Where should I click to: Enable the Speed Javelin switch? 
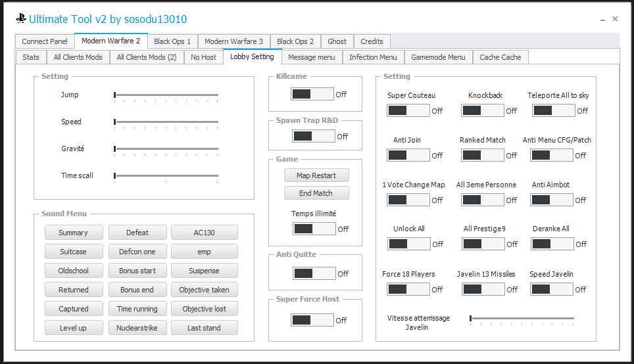click(552, 289)
